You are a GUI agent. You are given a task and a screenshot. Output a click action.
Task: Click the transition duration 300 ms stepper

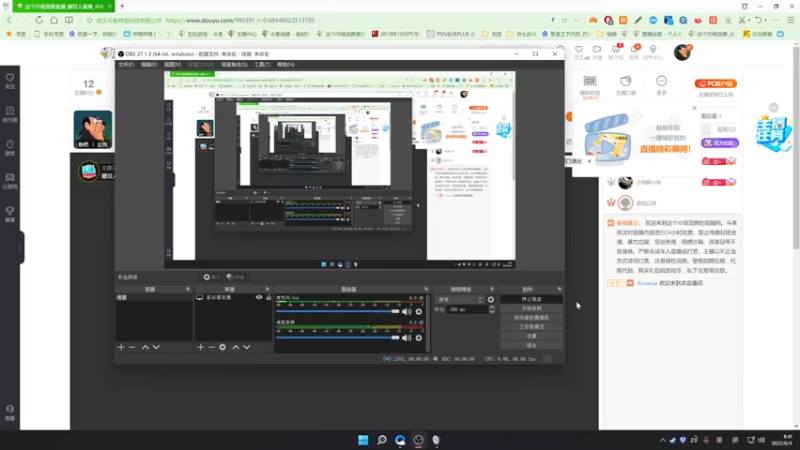click(x=492, y=309)
